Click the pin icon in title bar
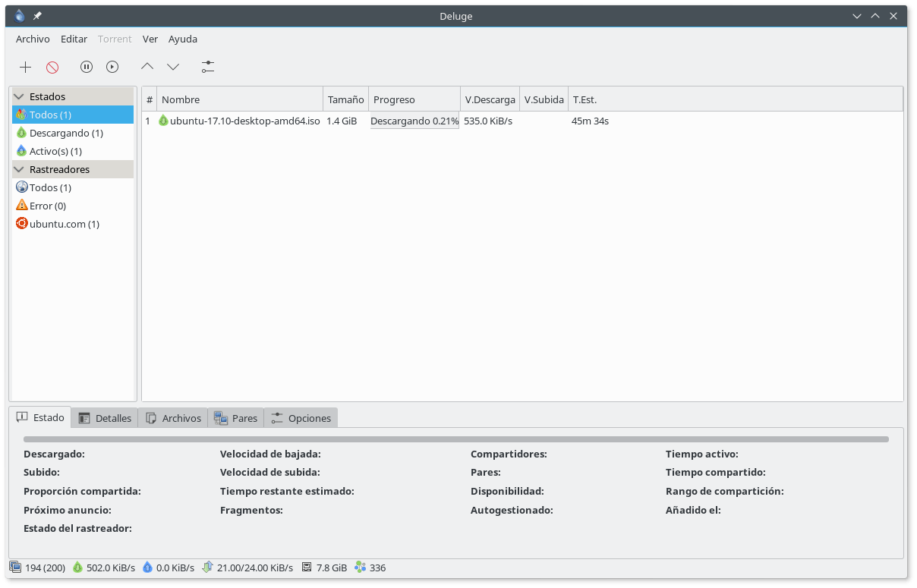Image resolution: width=917 pixels, height=588 pixels. pos(37,16)
